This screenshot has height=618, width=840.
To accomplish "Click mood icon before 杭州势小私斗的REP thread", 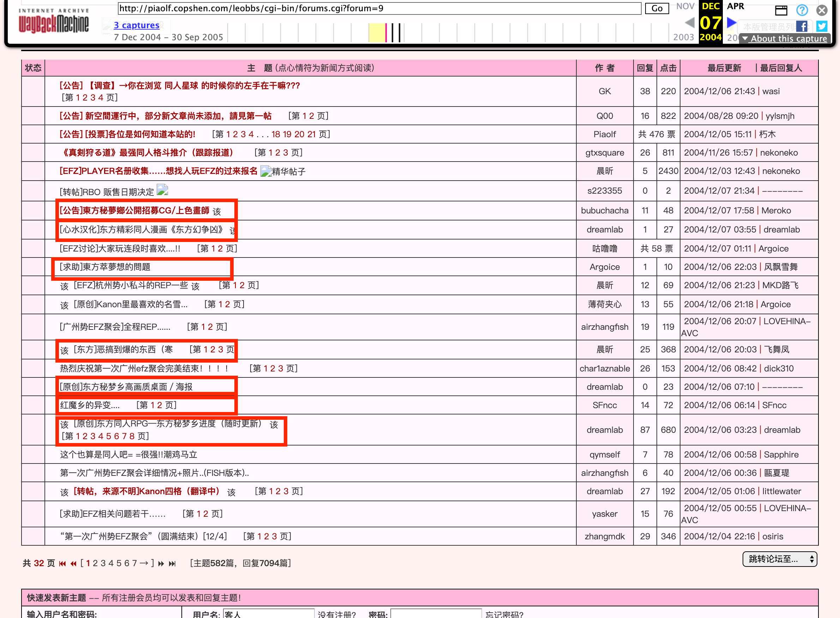I will (64, 286).
